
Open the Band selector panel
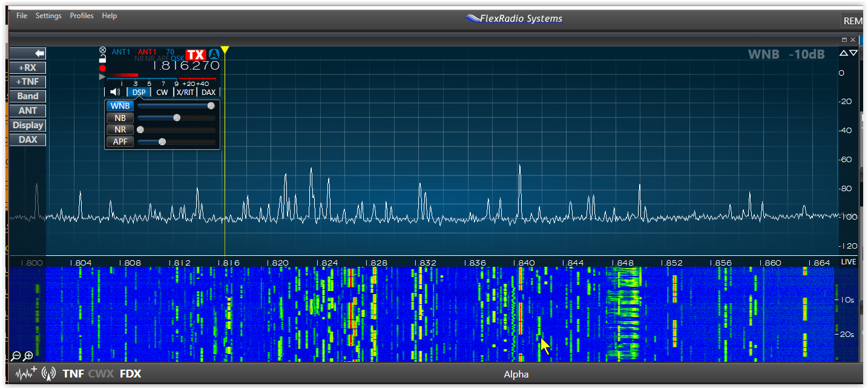27,96
